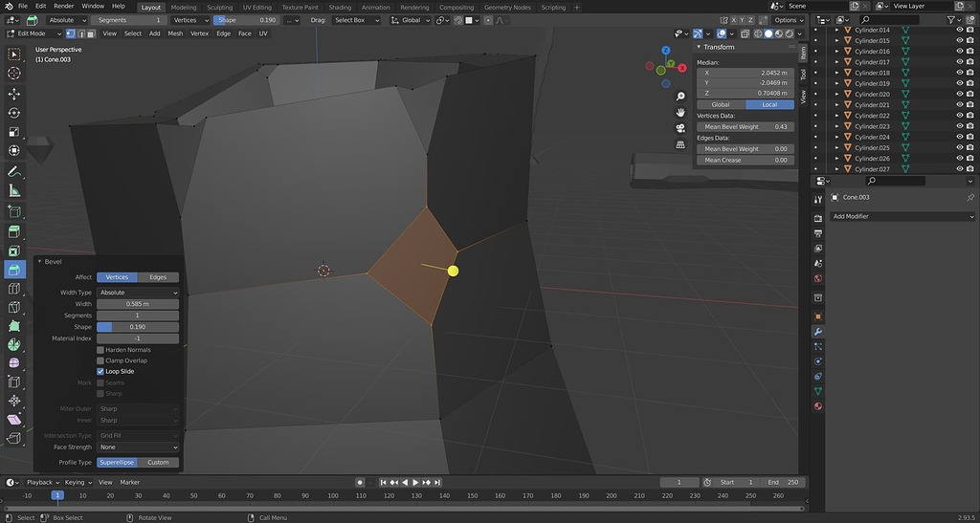Adjust the Shape slider in Bevel panel
This screenshot has height=523, width=980.
click(138, 327)
